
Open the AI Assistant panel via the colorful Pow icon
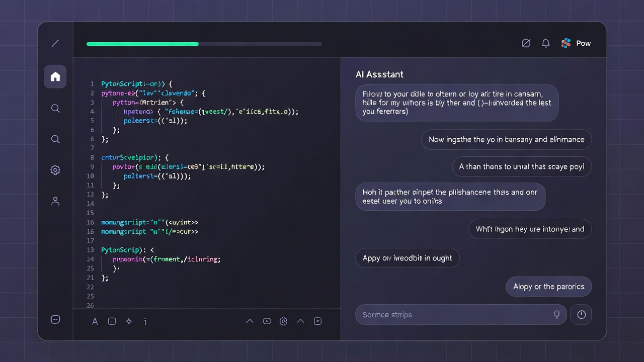[x=566, y=43]
